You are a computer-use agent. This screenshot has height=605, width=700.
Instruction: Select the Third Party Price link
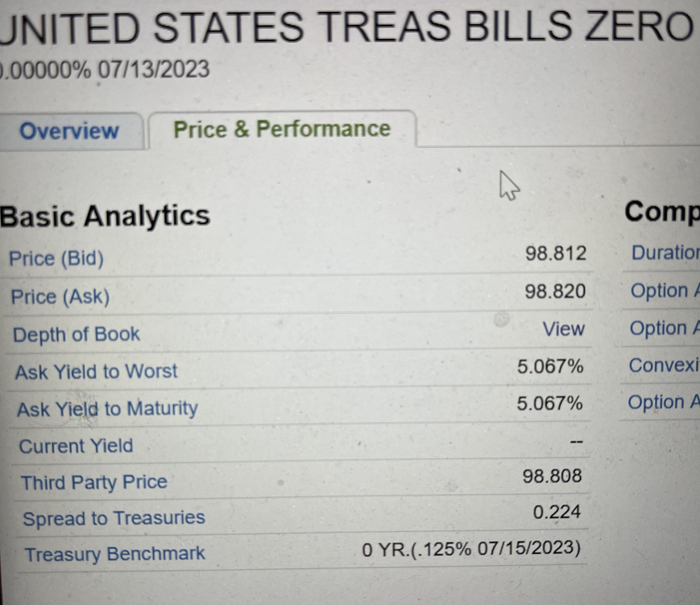94,482
